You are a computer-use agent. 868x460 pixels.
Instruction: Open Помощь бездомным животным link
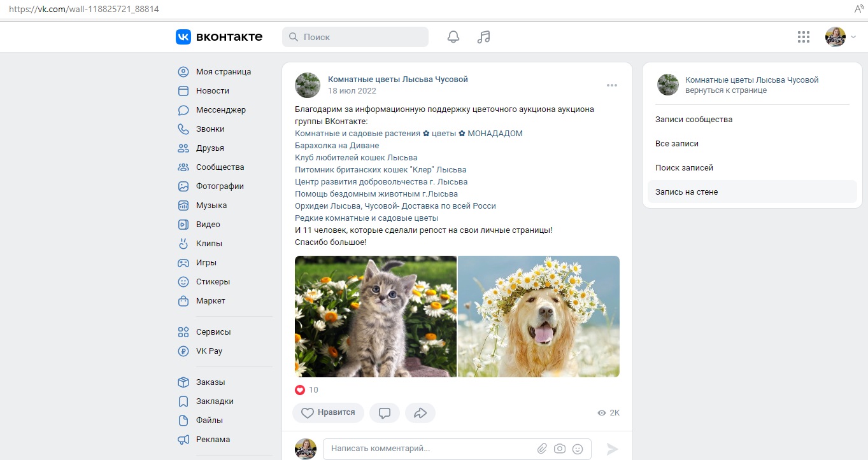[376, 194]
